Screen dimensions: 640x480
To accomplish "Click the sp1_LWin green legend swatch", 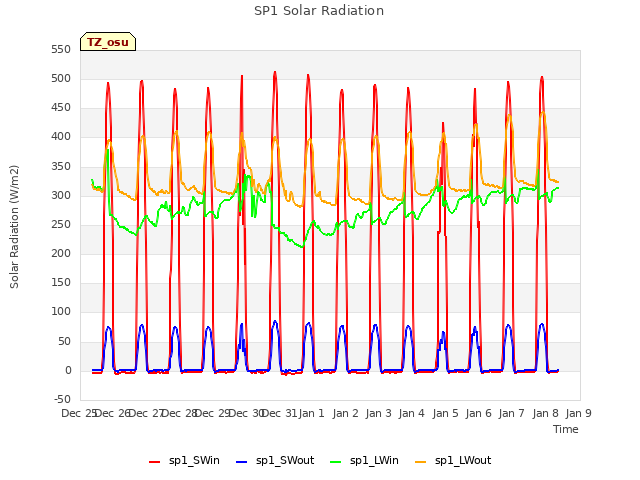I will pyautogui.click(x=336, y=462).
